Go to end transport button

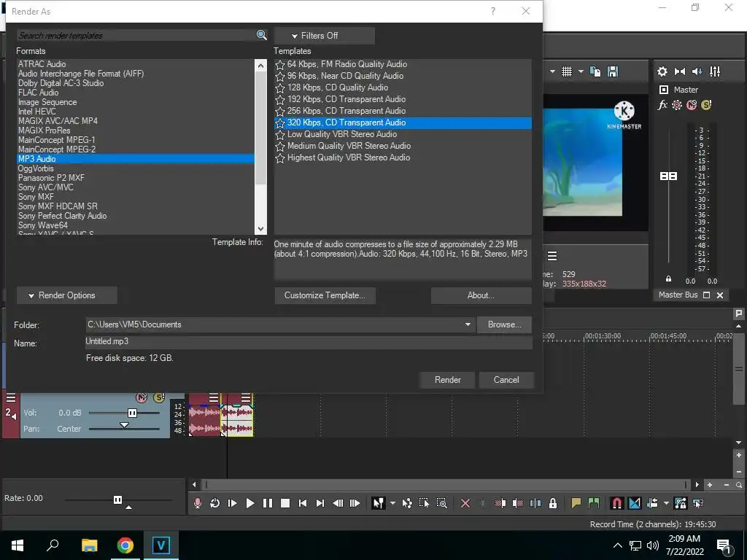pyautogui.click(x=320, y=503)
